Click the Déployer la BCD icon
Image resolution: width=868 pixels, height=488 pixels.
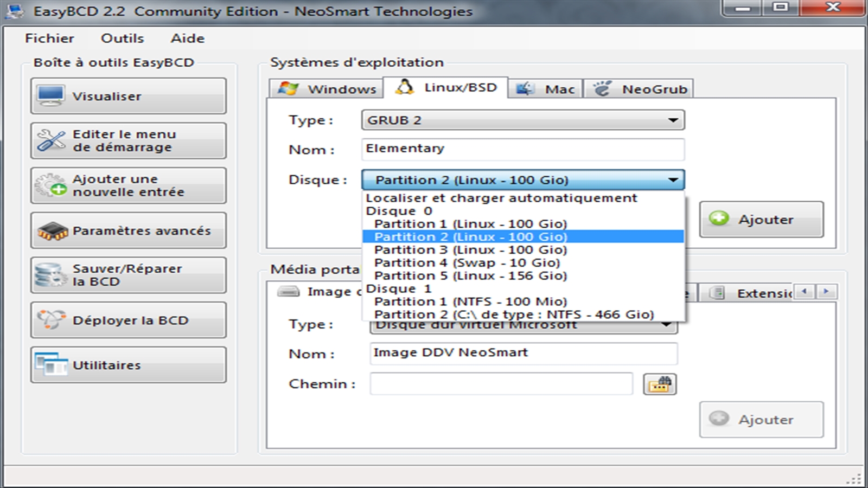(51, 320)
